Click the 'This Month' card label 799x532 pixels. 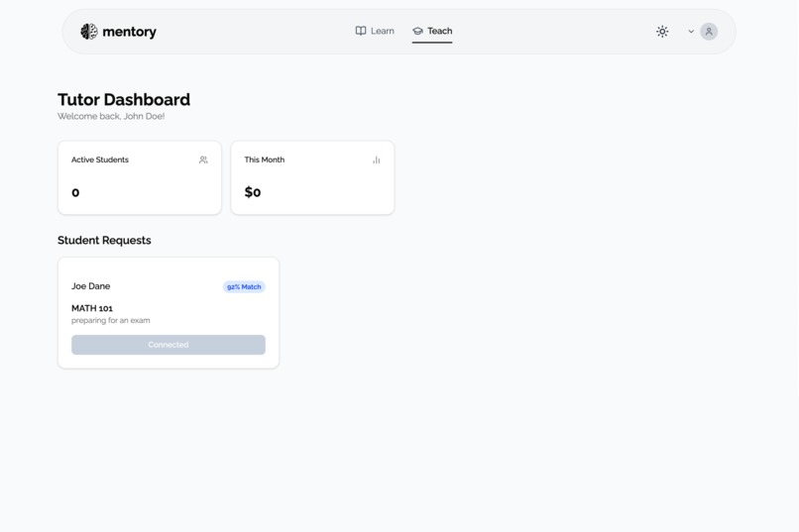[265, 160]
